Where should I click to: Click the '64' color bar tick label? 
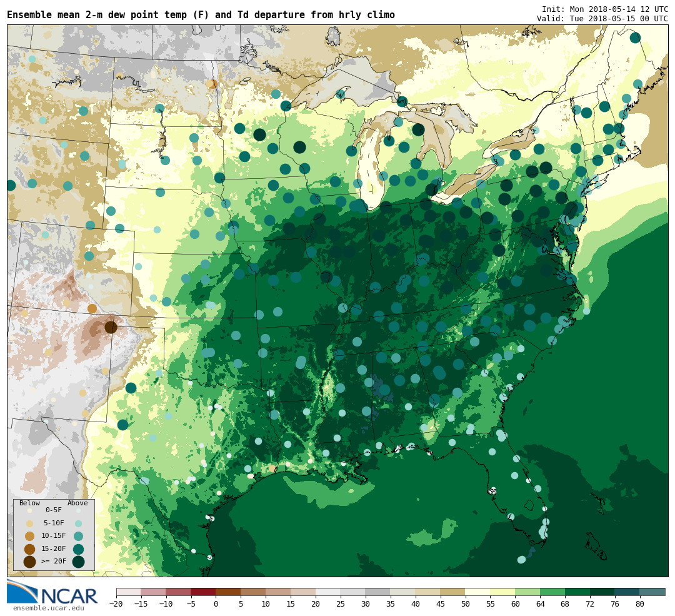point(541,604)
